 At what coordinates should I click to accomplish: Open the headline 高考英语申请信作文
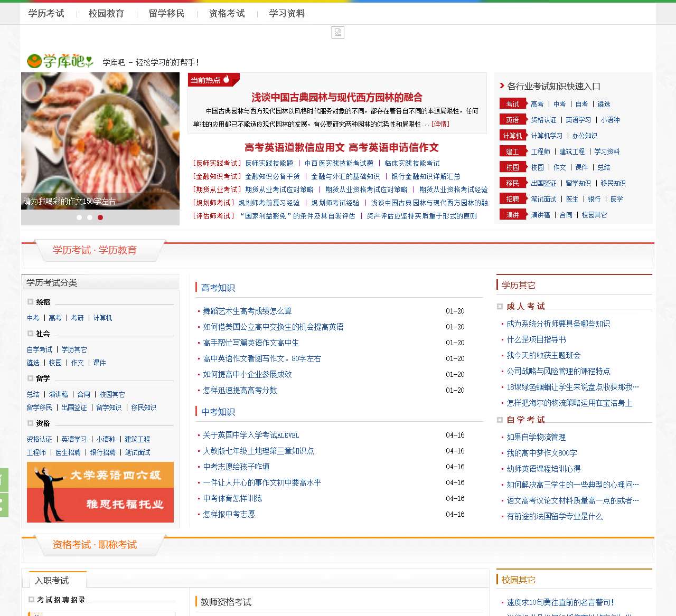pos(394,147)
